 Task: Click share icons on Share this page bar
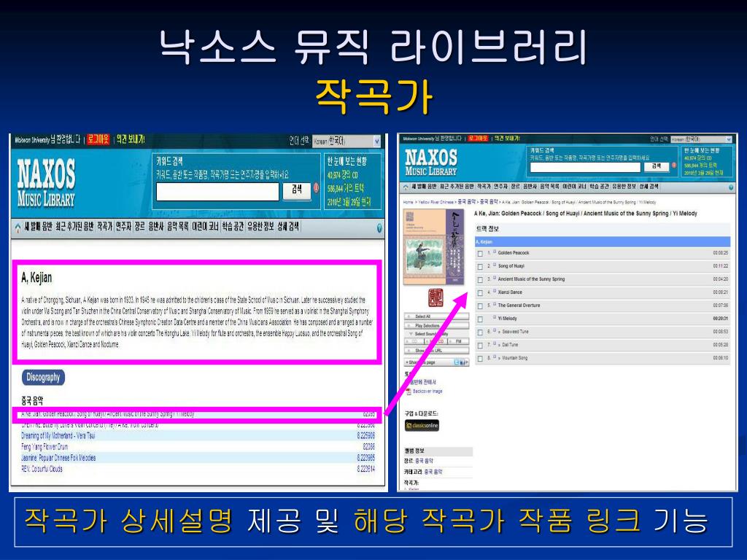tap(460, 362)
